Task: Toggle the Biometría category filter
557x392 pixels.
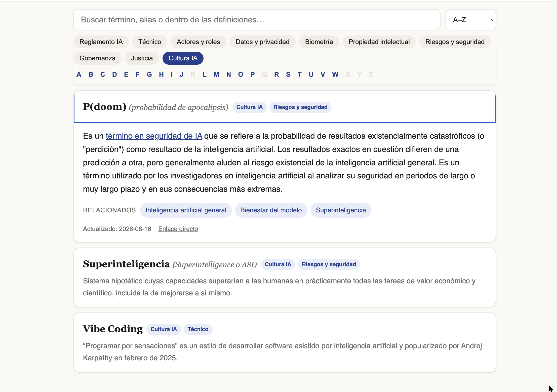Action: [319, 42]
